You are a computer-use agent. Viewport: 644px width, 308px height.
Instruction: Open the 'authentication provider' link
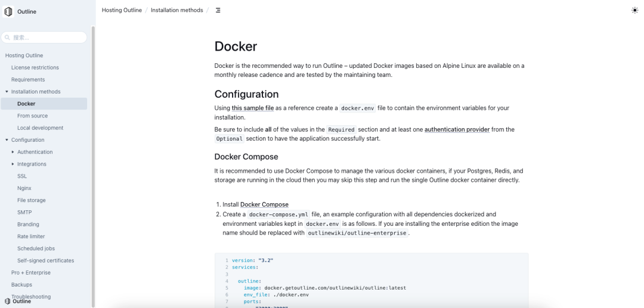pyautogui.click(x=457, y=129)
